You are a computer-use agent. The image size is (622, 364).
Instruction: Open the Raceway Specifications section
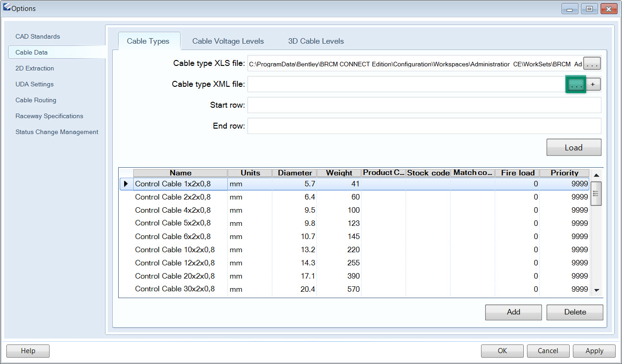pyautogui.click(x=49, y=116)
